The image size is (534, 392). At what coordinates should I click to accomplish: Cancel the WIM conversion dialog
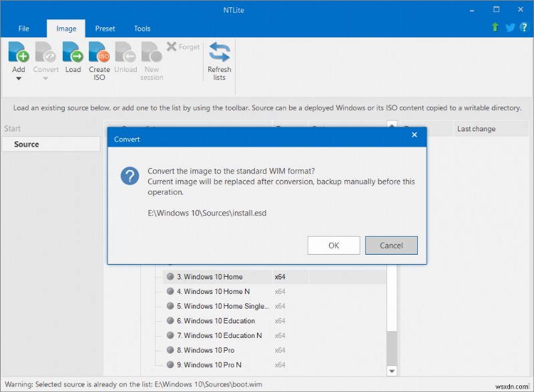391,245
